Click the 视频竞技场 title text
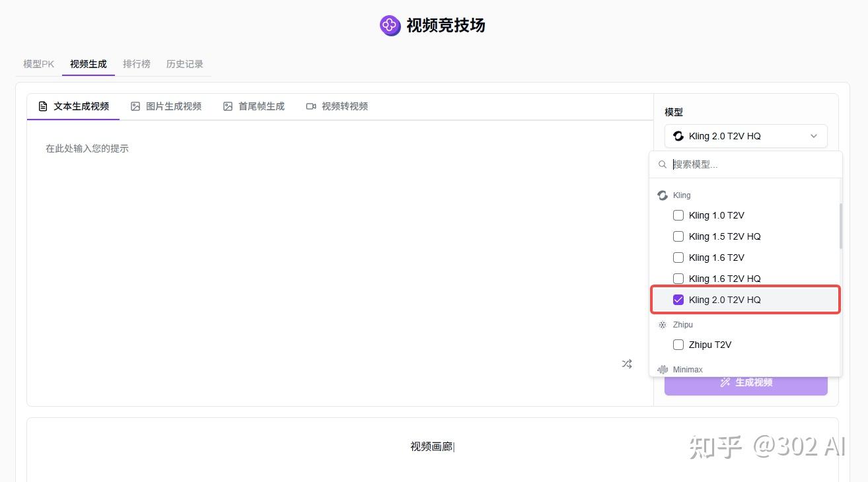This screenshot has width=868, height=482. tap(446, 26)
